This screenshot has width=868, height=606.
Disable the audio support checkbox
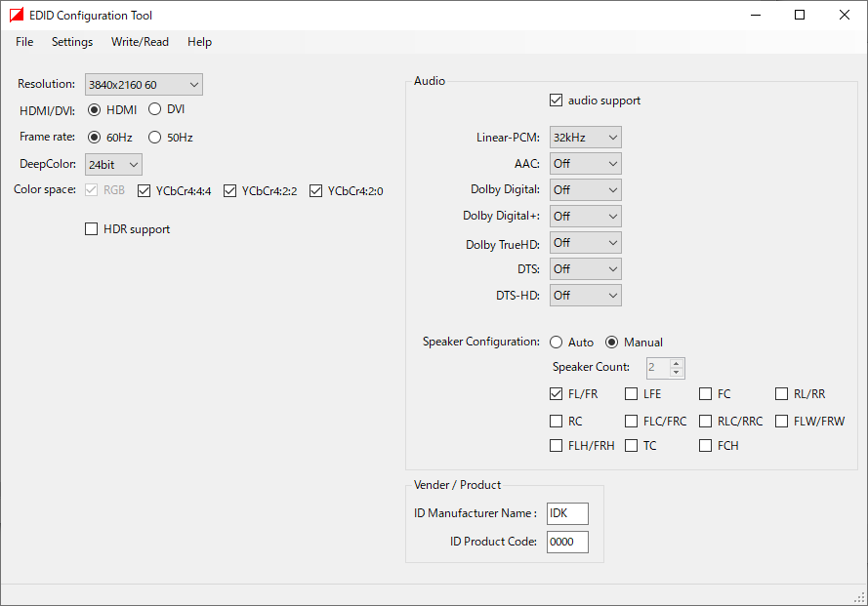(557, 101)
